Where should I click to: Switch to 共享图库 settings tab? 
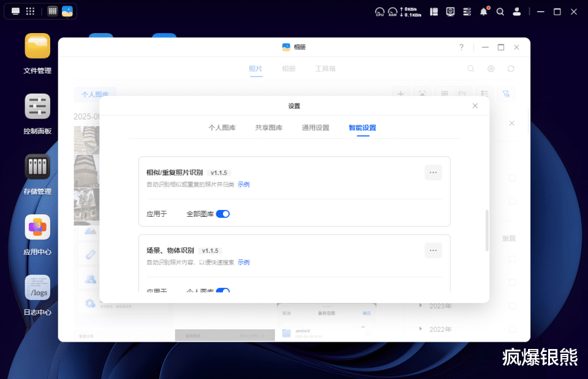coord(269,128)
